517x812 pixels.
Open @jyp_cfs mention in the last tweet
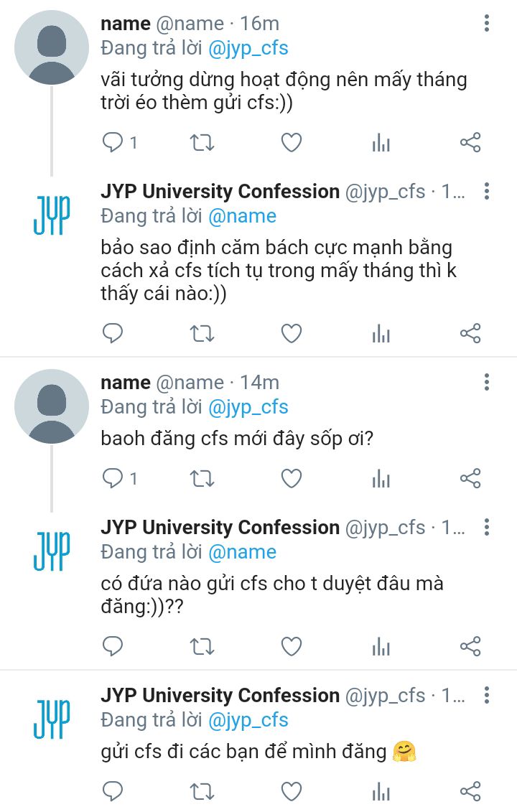click(x=248, y=721)
